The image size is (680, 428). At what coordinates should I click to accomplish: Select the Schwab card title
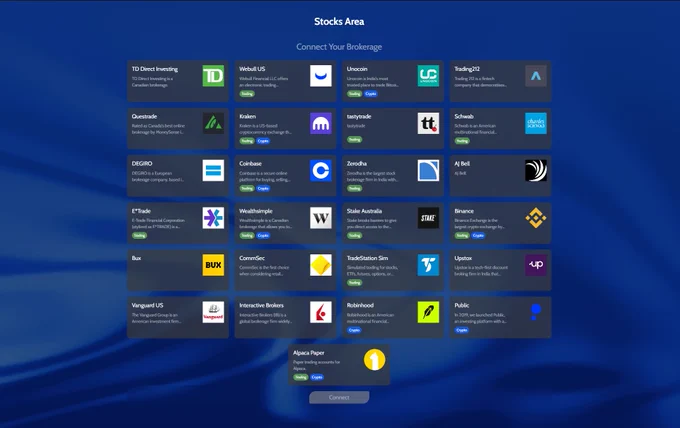pyautogui.click(x=464, y=116)
